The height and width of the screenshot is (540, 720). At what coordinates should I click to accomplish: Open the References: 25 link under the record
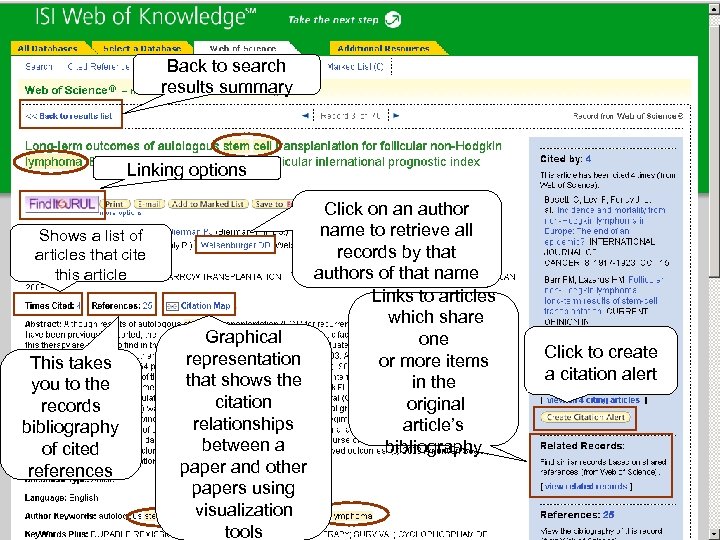[x=122, y=305]
